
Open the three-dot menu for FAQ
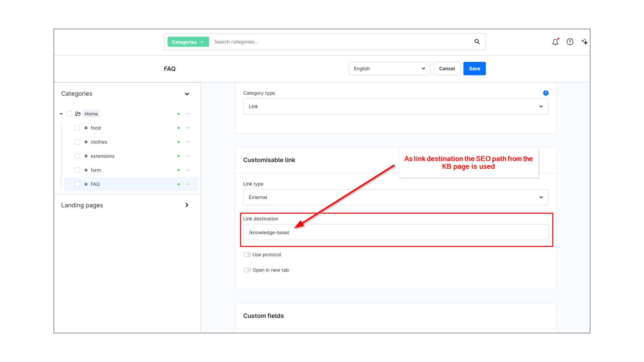[188, 184]
